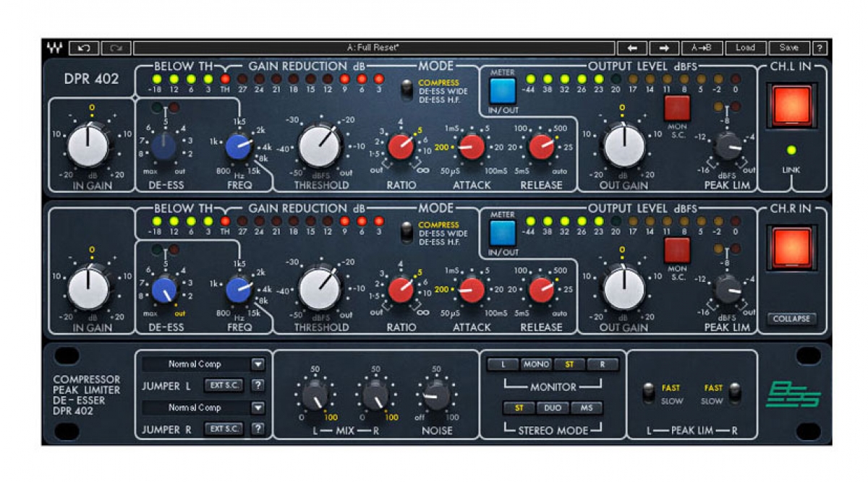Open the 'A: Full Reset*' preset name bar
Screen dimensions: 868x482
tap(373, 48)
